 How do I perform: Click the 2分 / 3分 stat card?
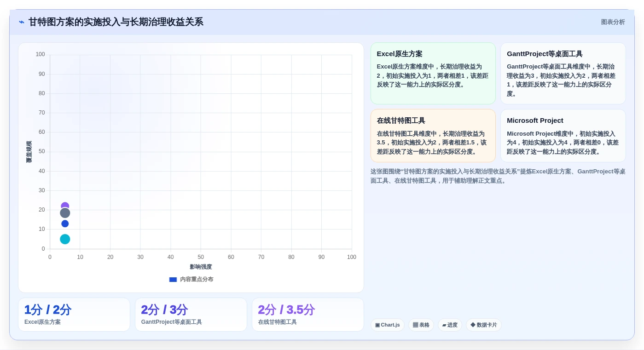191,315
